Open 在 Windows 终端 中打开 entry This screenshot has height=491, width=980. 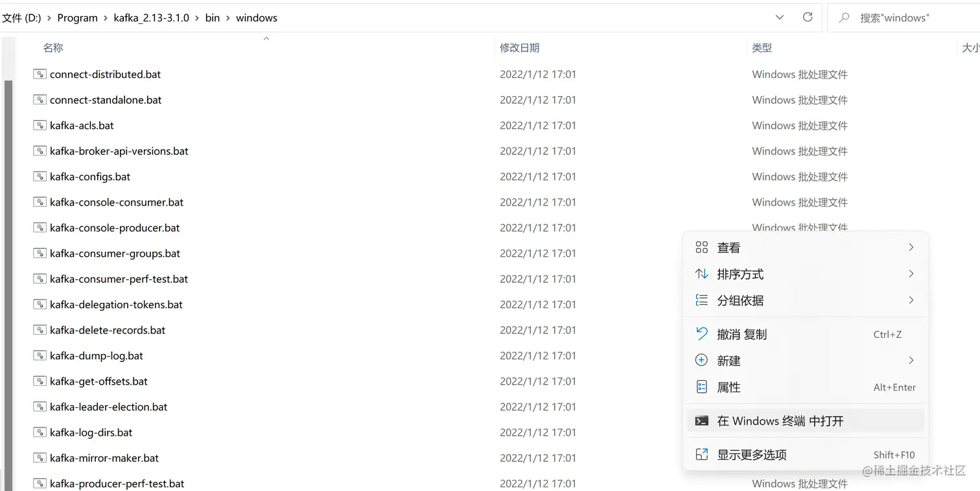[806, 421]
